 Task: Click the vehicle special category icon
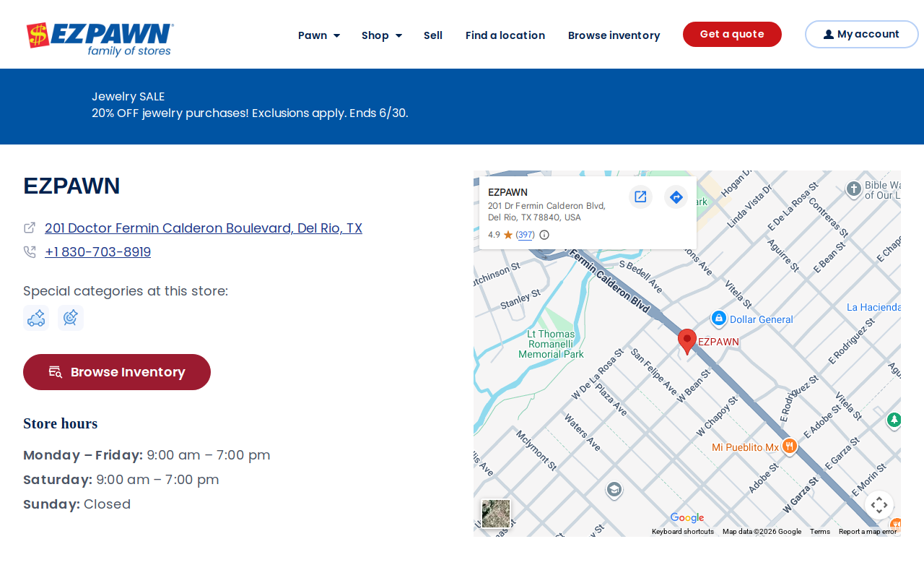click(36, 318)
